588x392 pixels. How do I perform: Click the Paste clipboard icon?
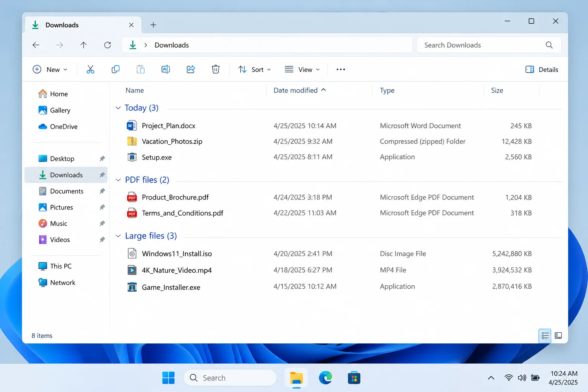pyautogui.click(x=140, y=69)
